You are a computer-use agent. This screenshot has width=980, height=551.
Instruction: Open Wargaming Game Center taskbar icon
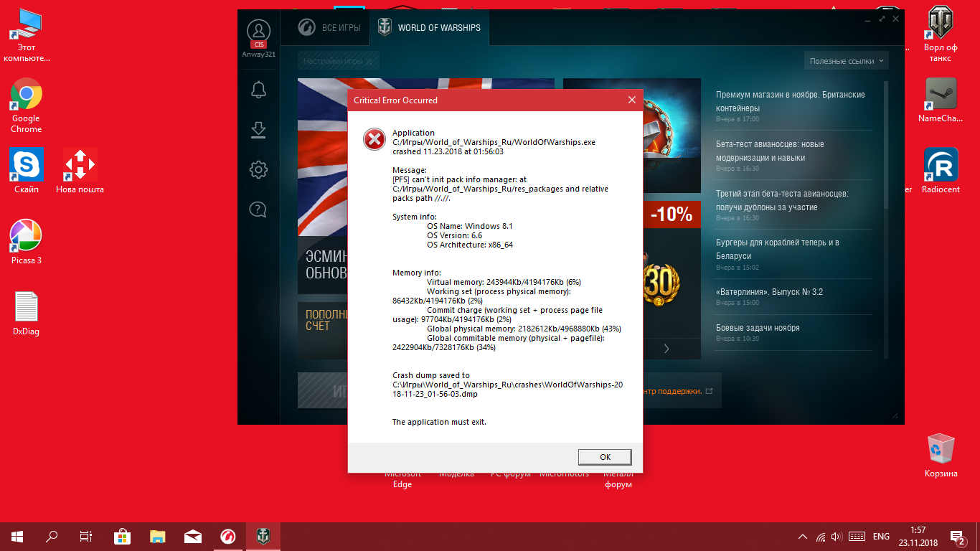(x=227, y=536)
